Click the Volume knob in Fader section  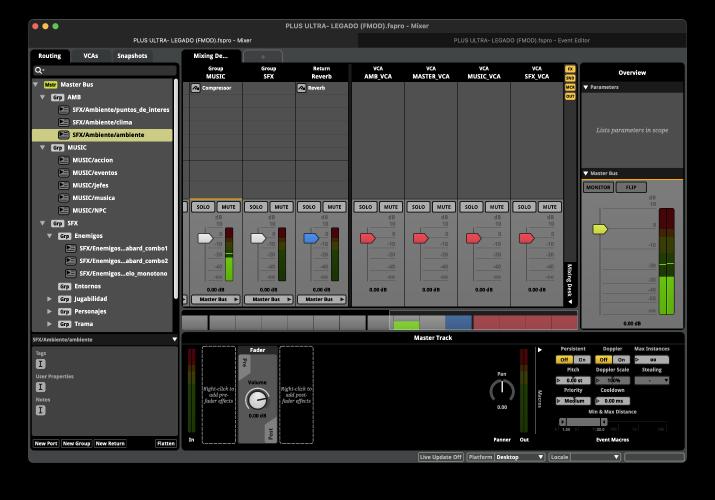tap(257, 398)
